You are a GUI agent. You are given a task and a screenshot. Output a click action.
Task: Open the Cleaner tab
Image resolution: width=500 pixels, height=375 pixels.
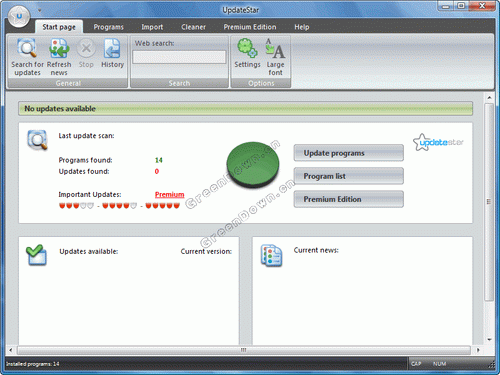click(193, 27)
